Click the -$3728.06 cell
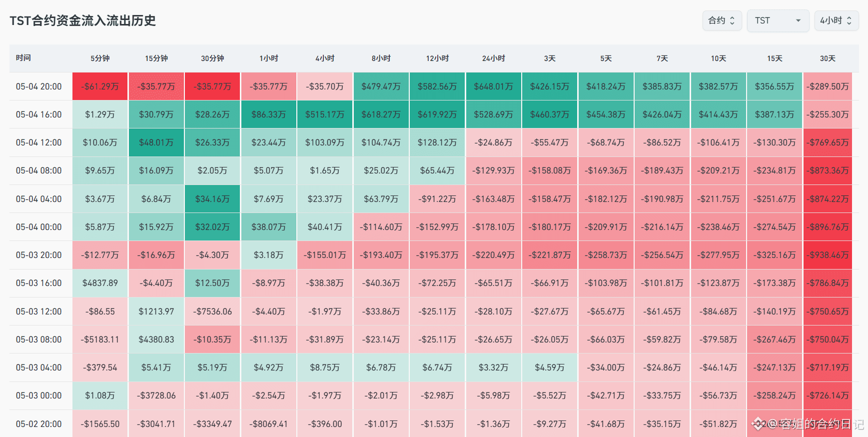 156,395
